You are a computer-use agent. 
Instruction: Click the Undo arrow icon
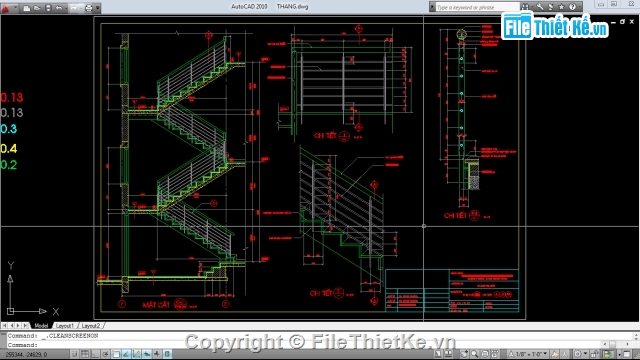click(x=59, y=8)
